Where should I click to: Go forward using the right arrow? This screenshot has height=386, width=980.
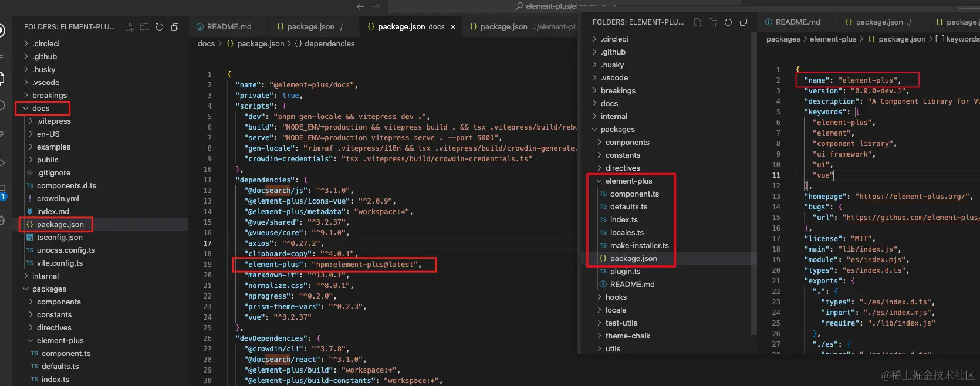(x=376, y=6)
